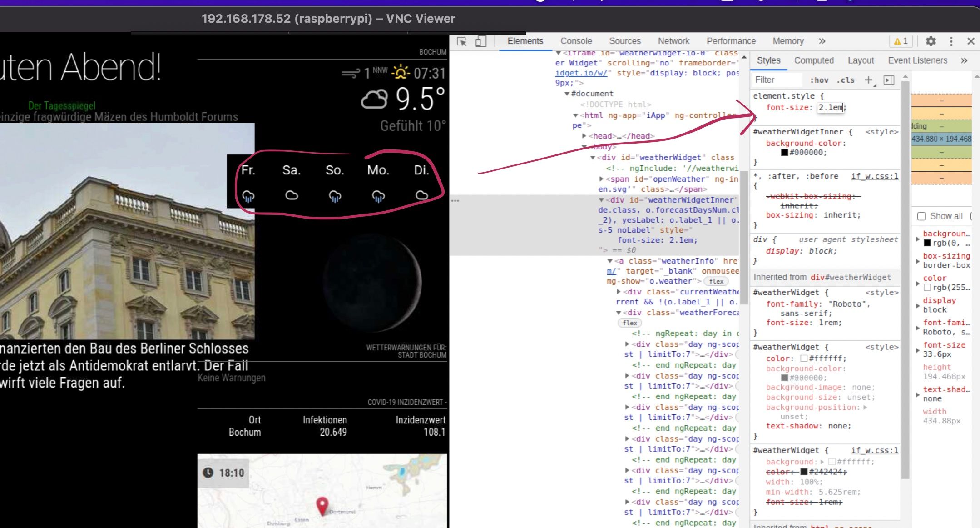This screenshot has height=528, width=980.
Task: Expand the span openWeather node
Action: (601, 179)
